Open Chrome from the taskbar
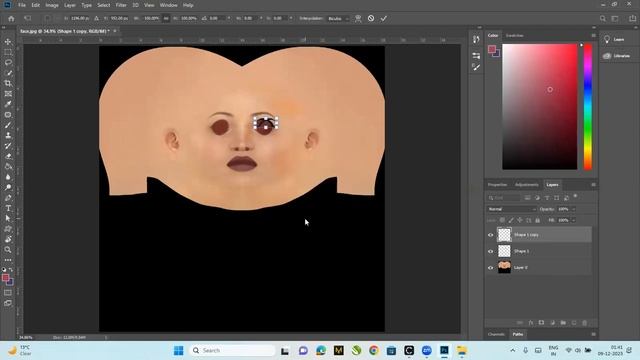 click(373, 351)
